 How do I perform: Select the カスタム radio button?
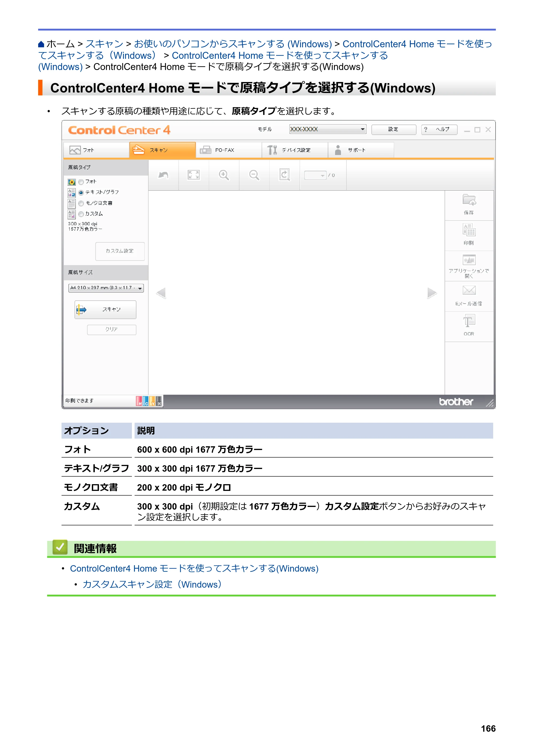[81, 214]
